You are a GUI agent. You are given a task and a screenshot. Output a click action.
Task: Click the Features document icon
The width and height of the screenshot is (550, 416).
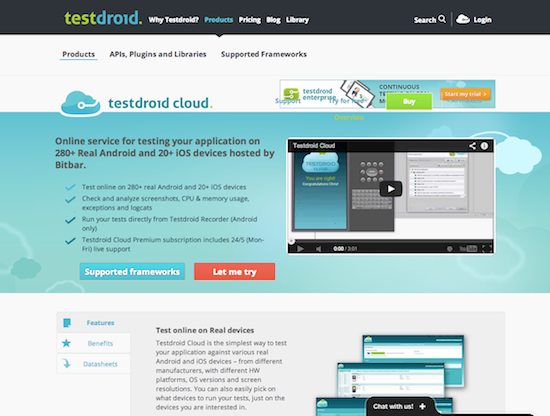coord(67,323)
